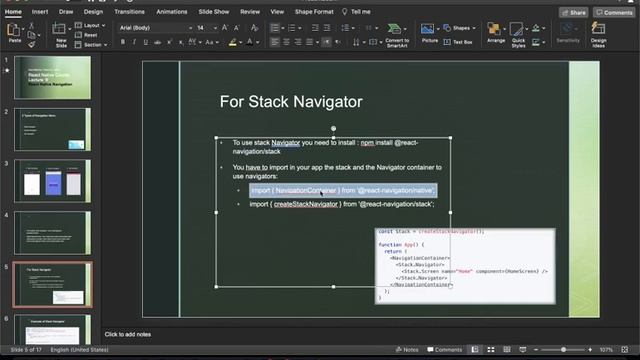This screenshot has width=640, height=360.
Task: Apply superscript to the text
Action: [169, 42]
